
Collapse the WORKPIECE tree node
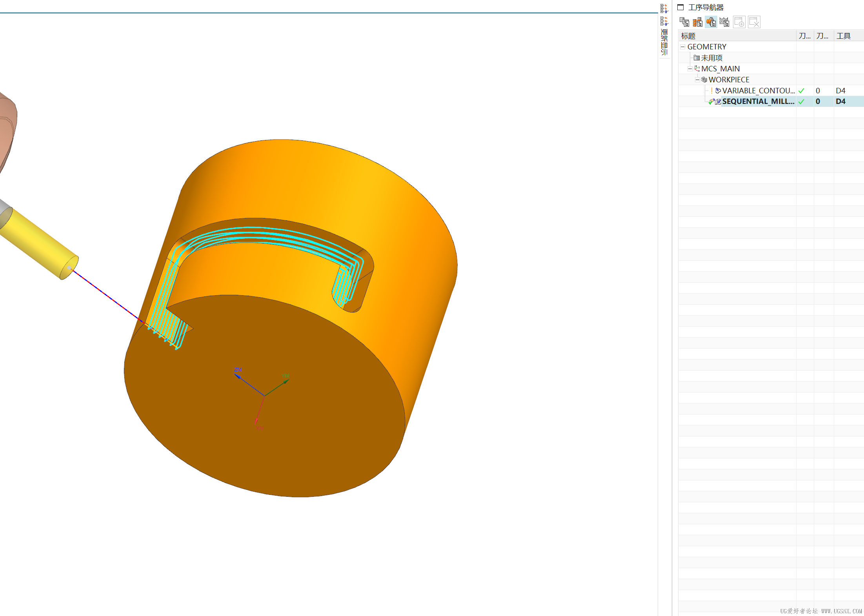[697, 80]
